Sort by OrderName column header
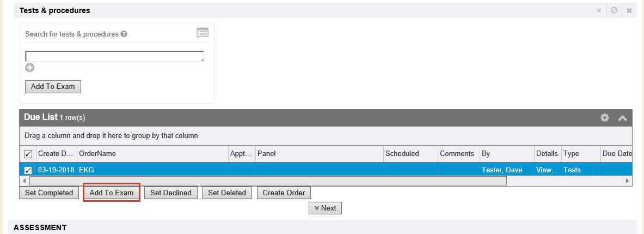 coord(98,154)
